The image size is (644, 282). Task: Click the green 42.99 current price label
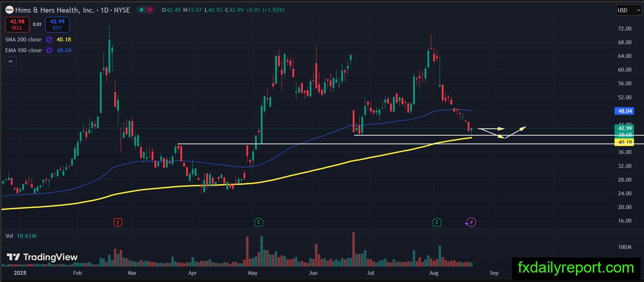(x=625, y=128)
